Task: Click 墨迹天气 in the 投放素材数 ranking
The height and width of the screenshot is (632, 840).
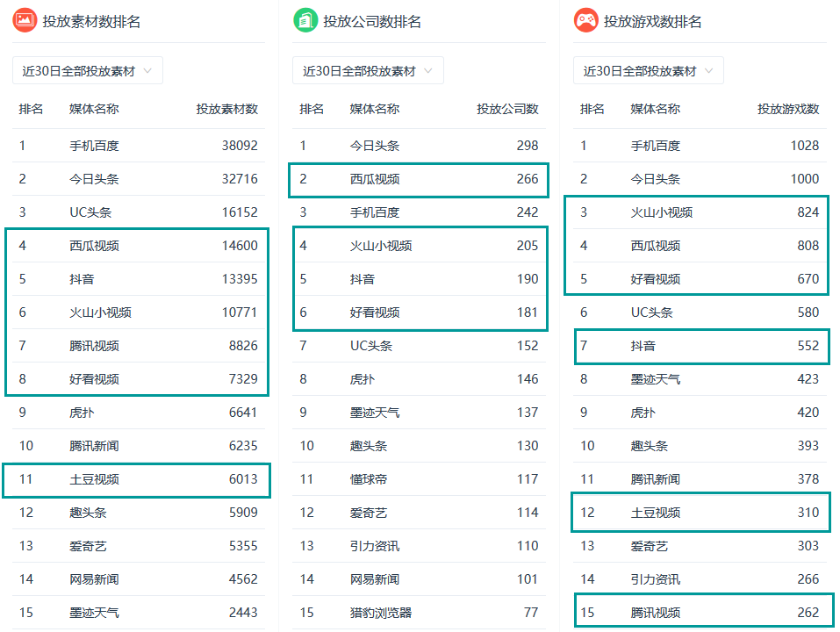Action: tap(94, 613)
